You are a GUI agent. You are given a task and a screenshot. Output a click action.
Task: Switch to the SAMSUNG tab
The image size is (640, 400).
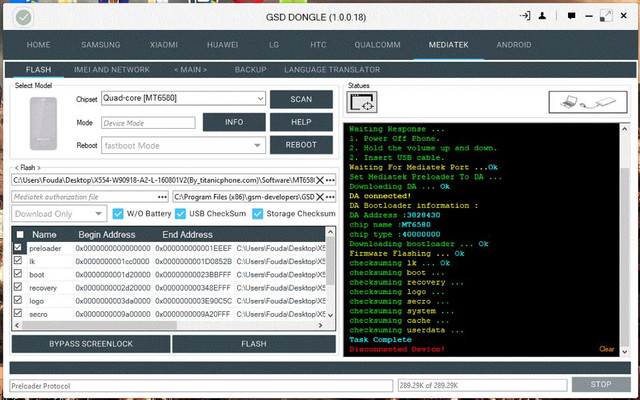pos(100,45)
